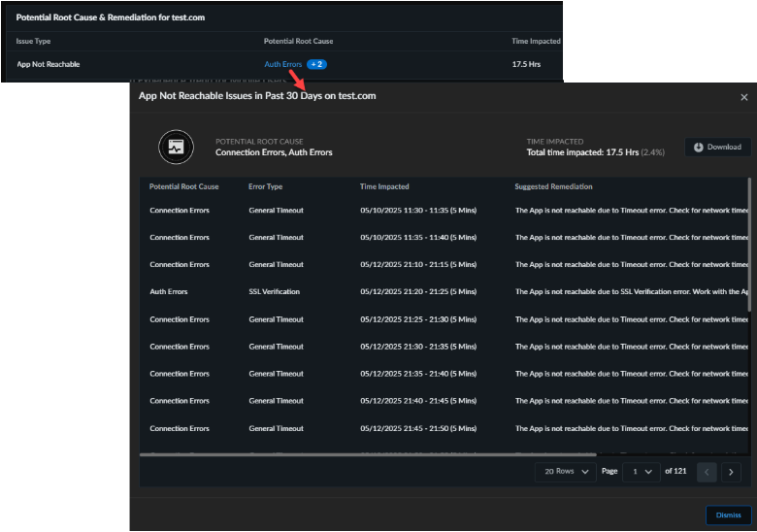757x532 pixels.
Task: Select the 05/10/2025 11:30 - 11:35 row
Action: click(x=417, y=210)
